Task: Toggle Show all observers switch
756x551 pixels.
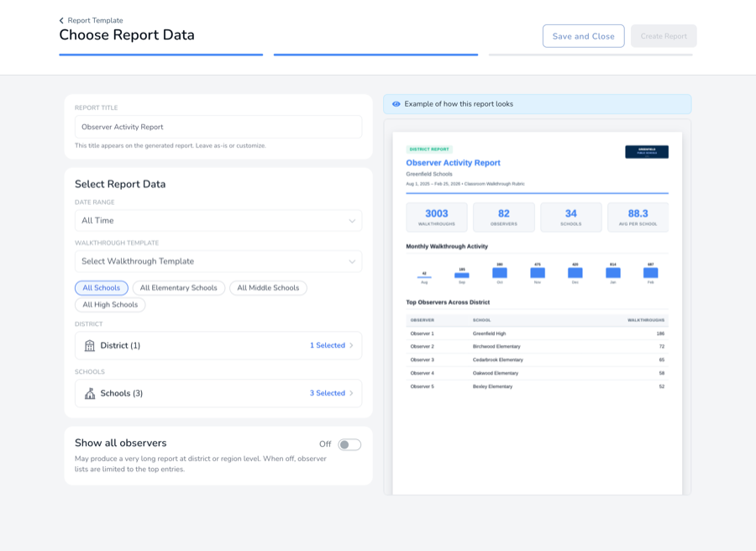Action: click(x=349, y=444)
